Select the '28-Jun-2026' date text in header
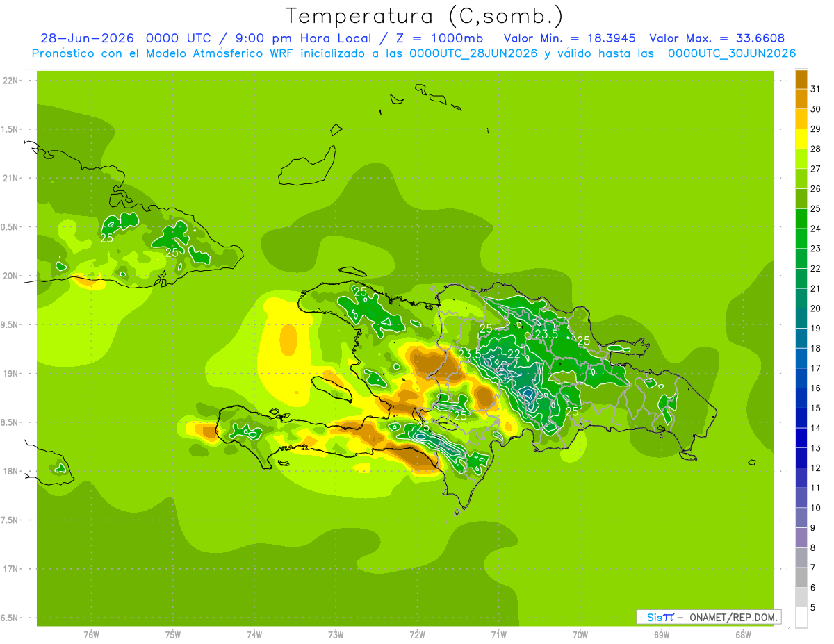 tap(87, 38)
